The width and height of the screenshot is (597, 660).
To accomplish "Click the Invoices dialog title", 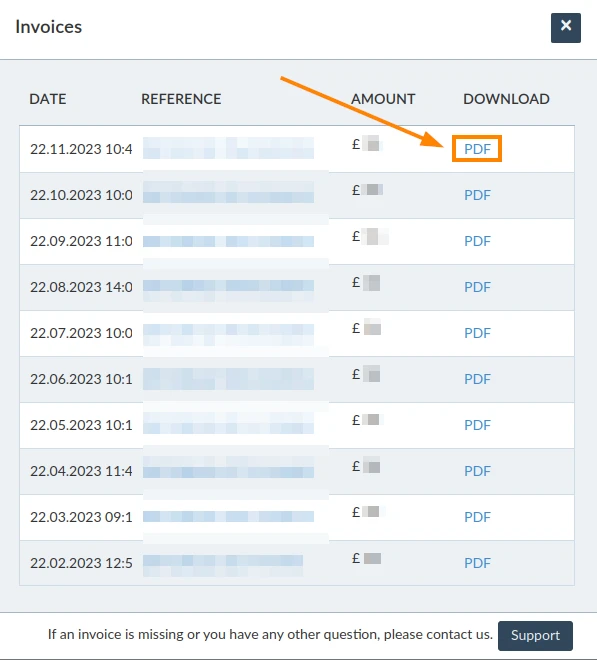I will [x=48, y=27].
